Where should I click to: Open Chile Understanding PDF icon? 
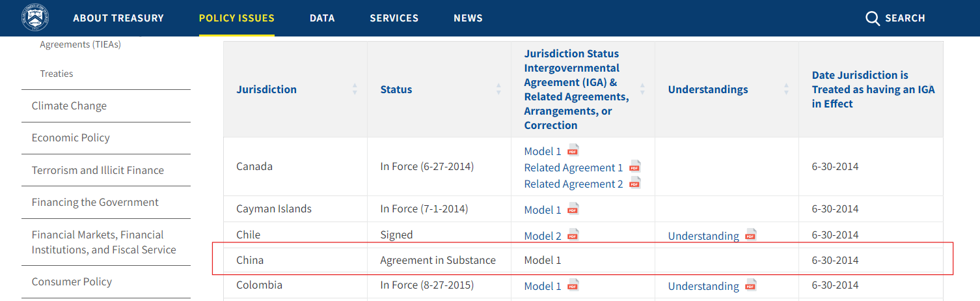751,235
